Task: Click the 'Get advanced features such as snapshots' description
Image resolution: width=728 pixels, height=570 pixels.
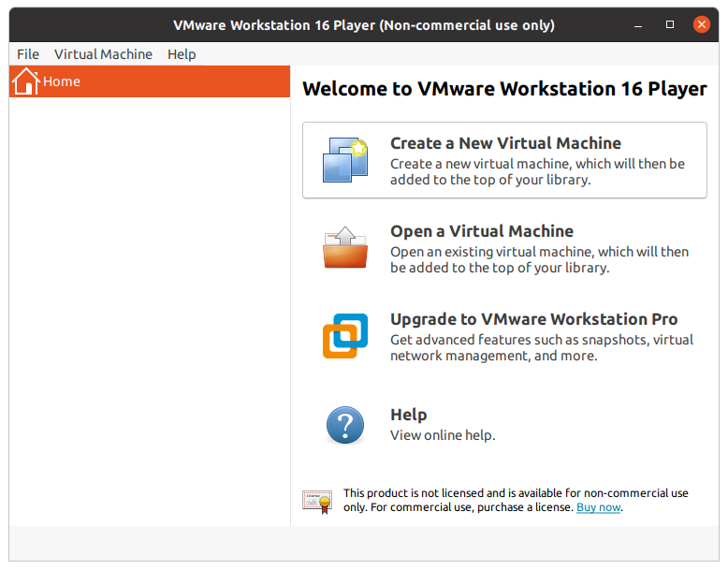Action: pos(542,347)
